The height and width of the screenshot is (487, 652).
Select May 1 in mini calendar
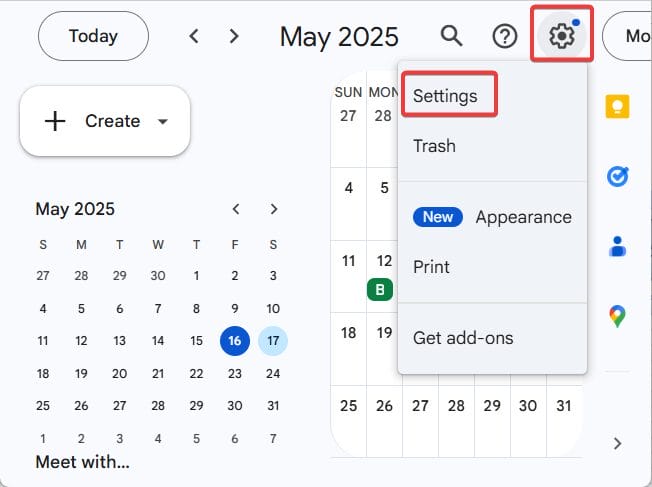click(x=196, y=276)
